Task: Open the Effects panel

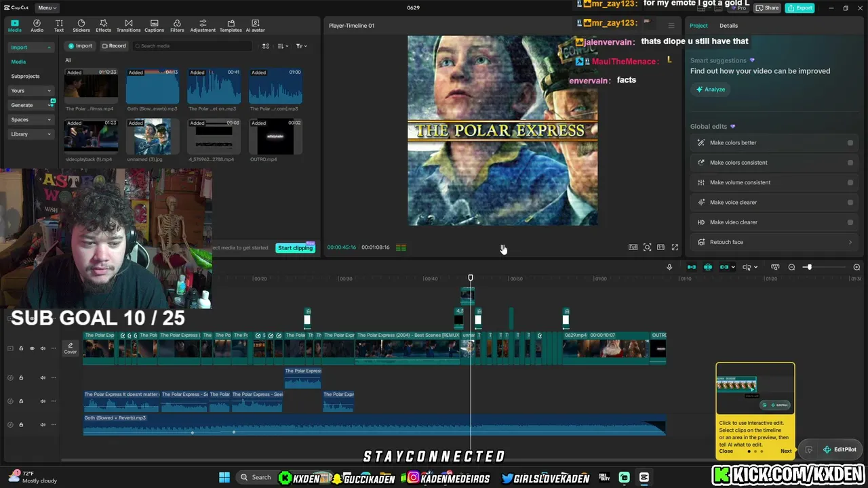Action: [103, 26]
